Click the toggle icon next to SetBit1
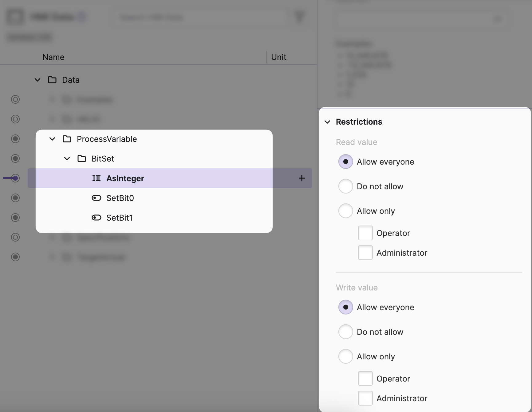Viewport: 532px width, 412px height. click(96, 218)
